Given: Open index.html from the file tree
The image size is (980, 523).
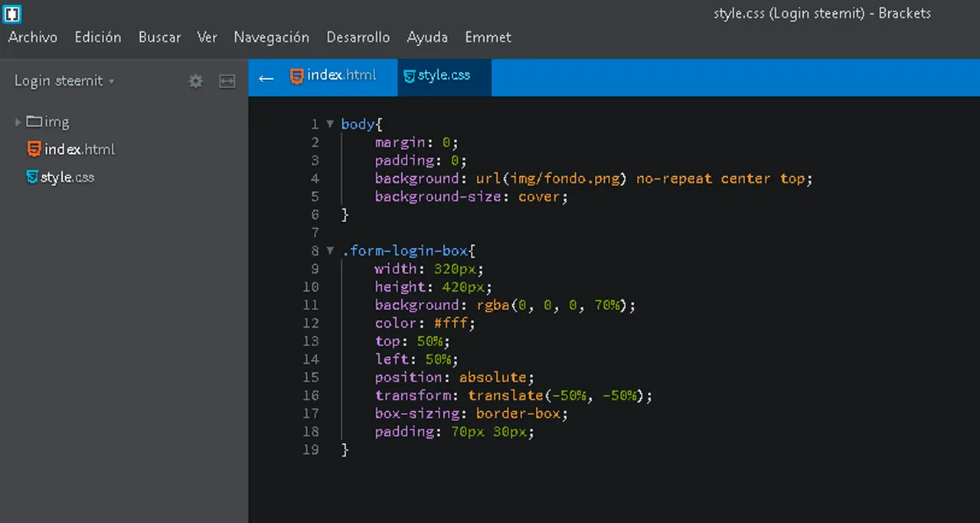Looking at the screenshot, I should pyautogui.click(x=80, y=149).
